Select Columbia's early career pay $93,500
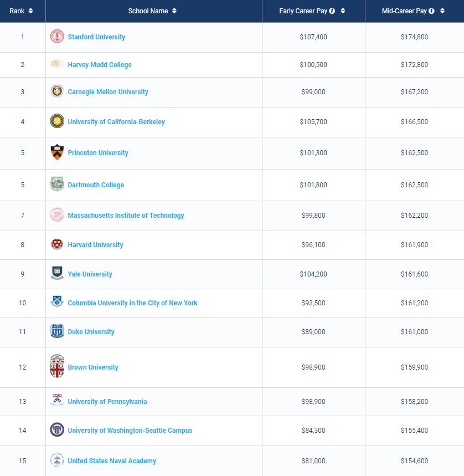The image size is (464, 476). 313,303
